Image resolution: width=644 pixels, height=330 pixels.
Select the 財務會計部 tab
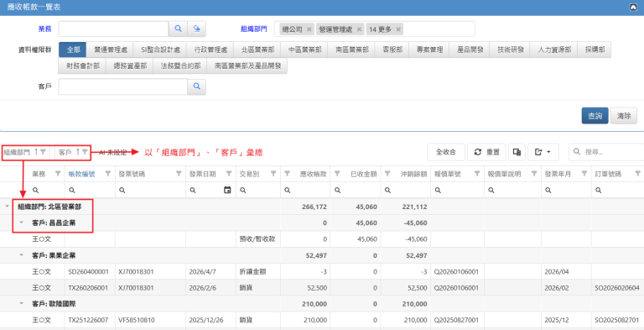[82, 65]
